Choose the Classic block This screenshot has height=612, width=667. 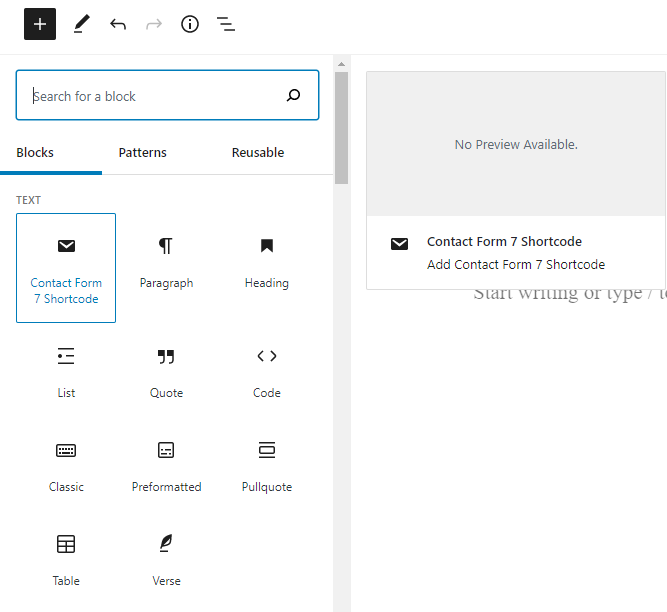[66, 466]
